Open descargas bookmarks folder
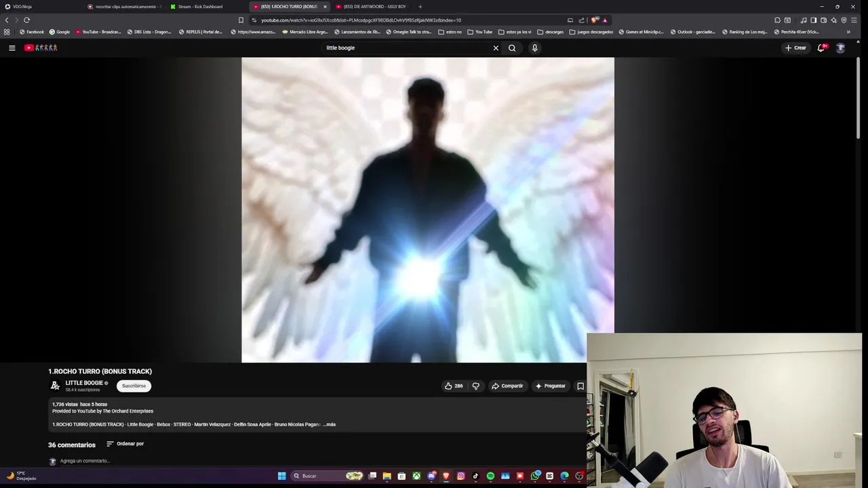Viewport: 868px width, 488px height. tap(550, 32)
